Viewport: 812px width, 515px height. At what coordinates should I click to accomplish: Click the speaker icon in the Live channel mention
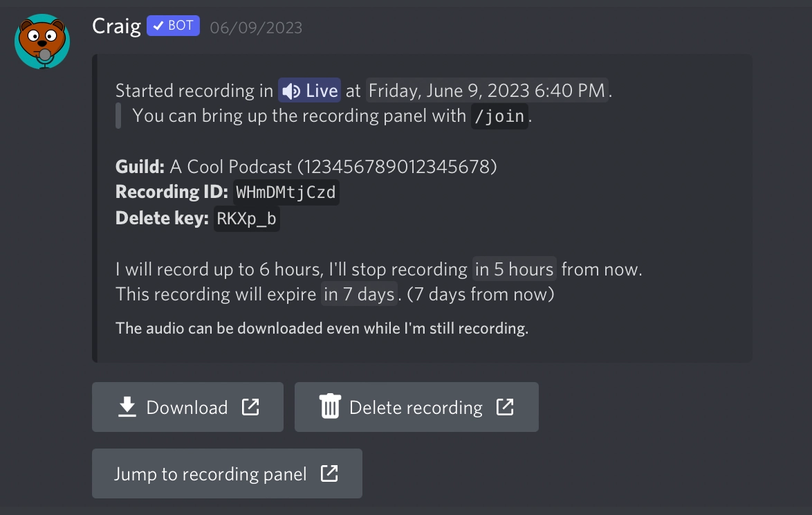coord(292,90)
